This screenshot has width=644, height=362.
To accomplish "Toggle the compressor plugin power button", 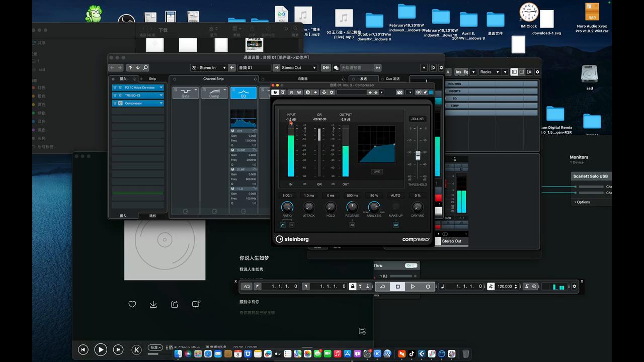I will click(x=275, y=93).
